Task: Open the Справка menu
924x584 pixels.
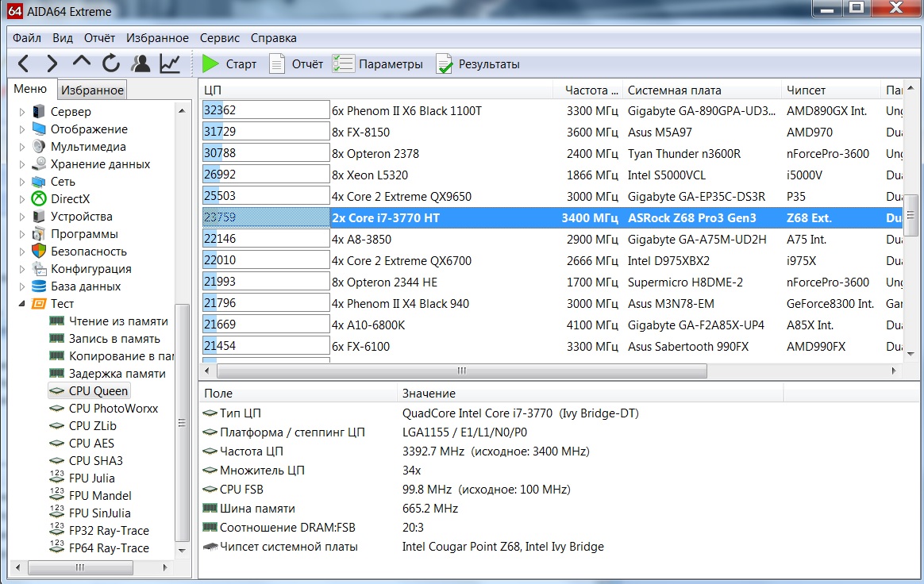Action: [273, 38]
